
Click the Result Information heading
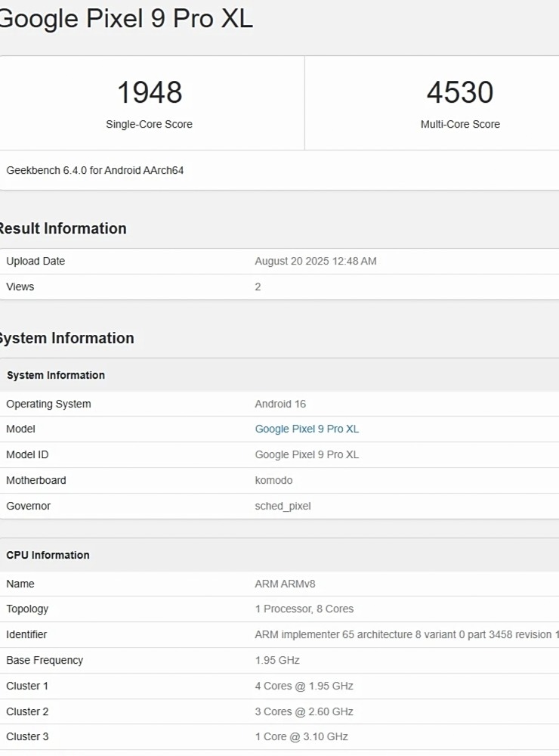click(x=63, y=228)
